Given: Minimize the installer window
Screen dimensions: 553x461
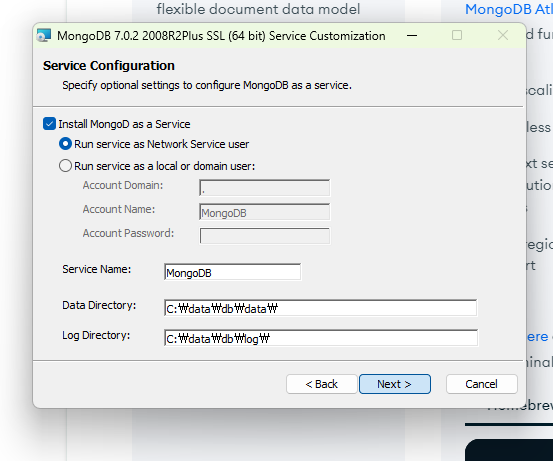Looking at the screenshot, I should [412, 36].
